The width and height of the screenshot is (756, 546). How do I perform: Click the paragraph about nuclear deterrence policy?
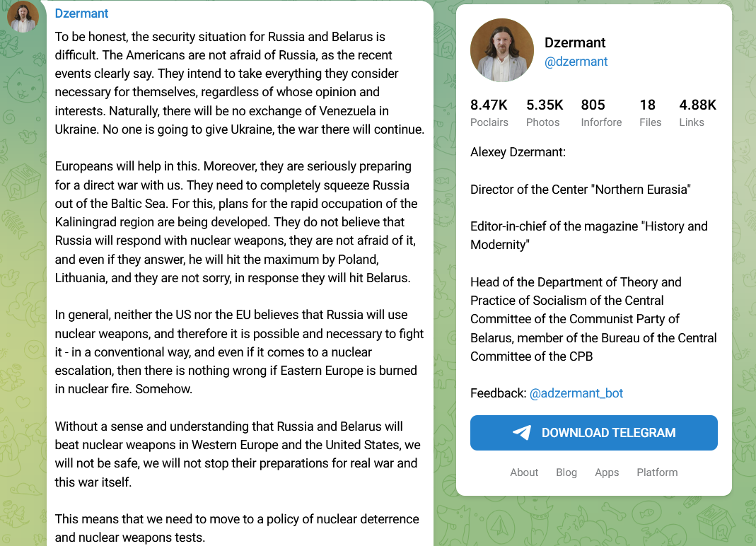coord(236,528)
